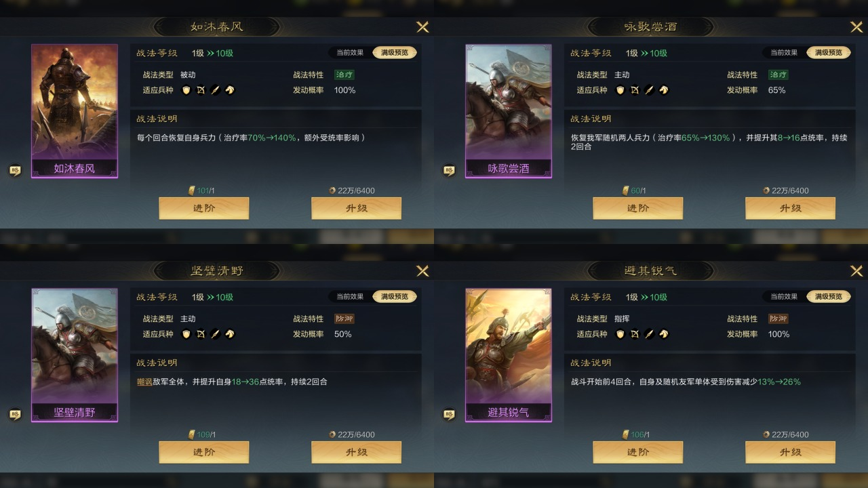868x488 pixels.
Task: Click the 嘲讽 keyword link in 坚壁清野 description
Action: [144, 382]
